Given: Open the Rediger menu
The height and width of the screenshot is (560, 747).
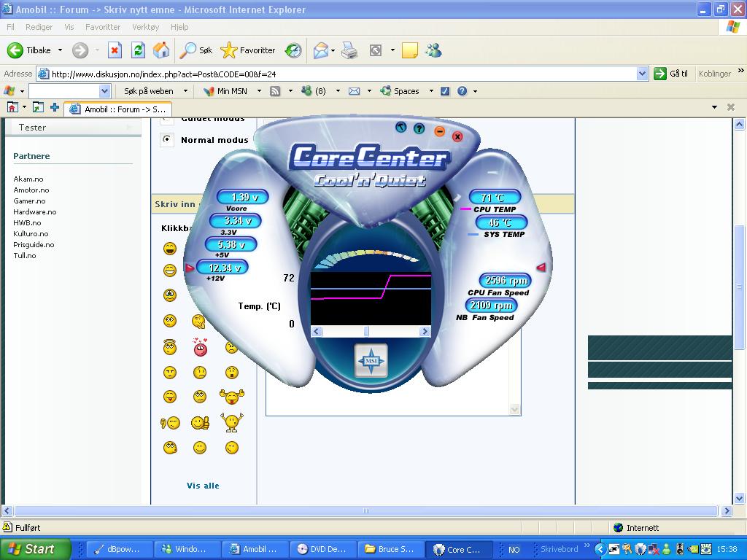Looking at the screenshot, I should coord(39,27).
